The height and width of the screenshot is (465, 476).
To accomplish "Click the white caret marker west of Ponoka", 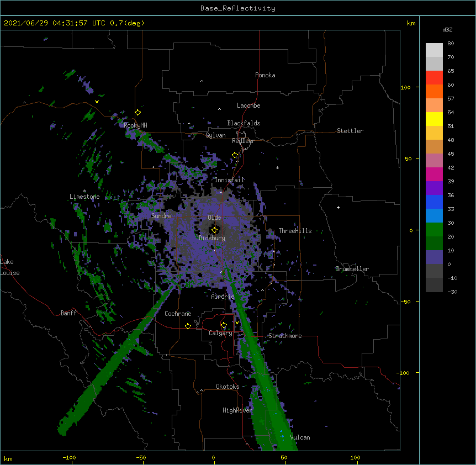I will (202, 81).
